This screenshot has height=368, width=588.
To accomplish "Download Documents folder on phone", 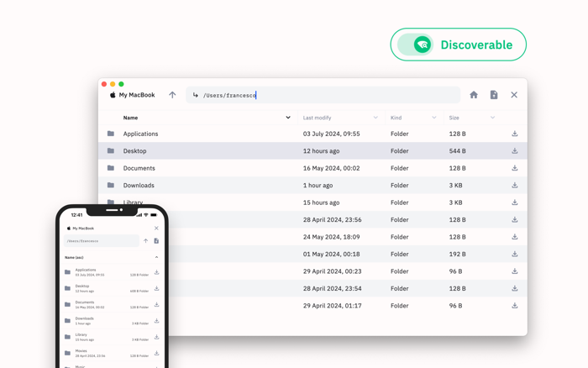I will click(x=157, y=305).
